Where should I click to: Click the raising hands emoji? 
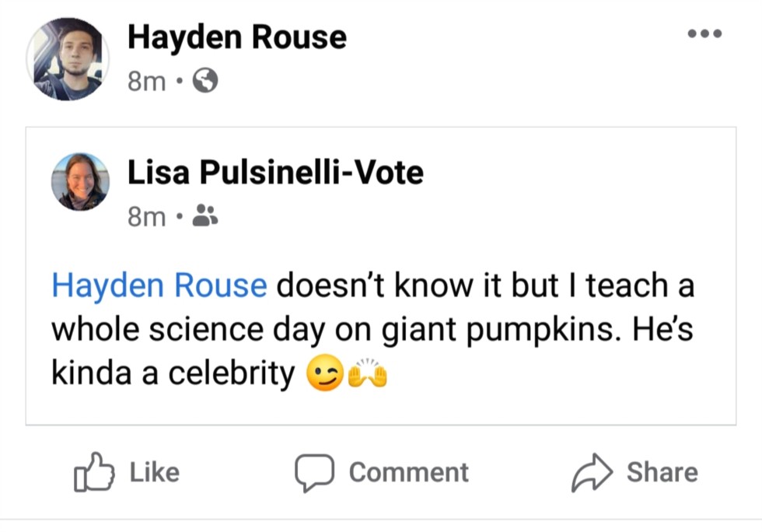coord(368,374)
